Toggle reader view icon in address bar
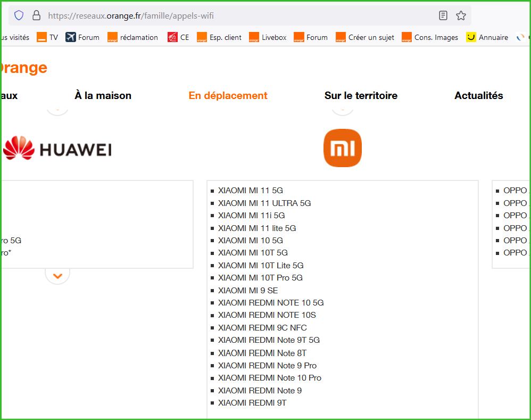Screen dimensions: 531x420 (443, 15)
